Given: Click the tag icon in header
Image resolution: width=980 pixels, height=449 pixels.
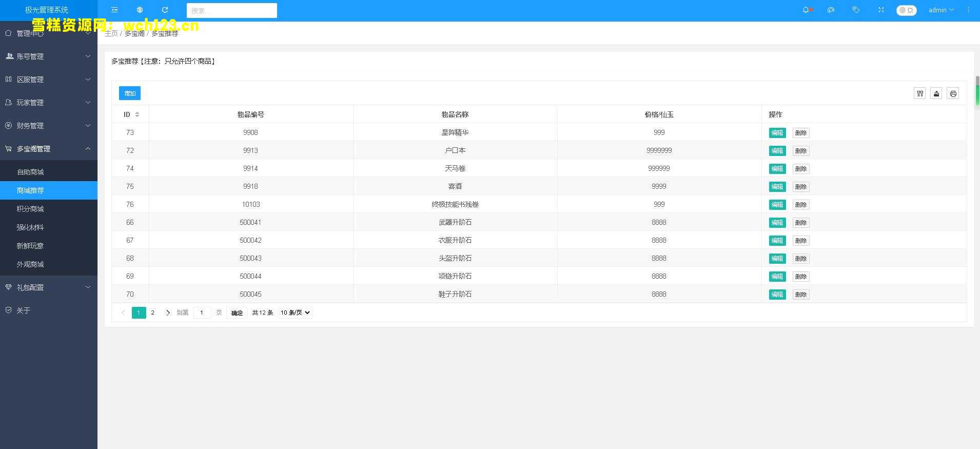Looking at the screenshot, I should pyautogui.click(x=856, y=10).
